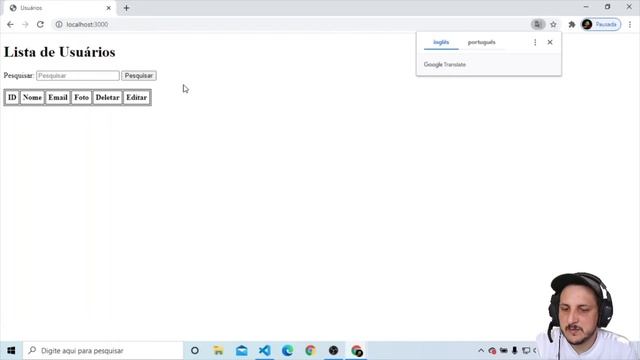640x360 pixels.
Task: Minimize the browser window
Action: (x=586, y=7)
